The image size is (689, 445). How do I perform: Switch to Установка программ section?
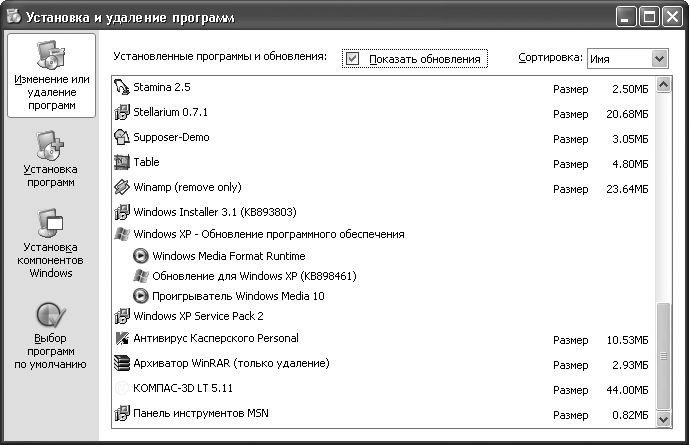click(x=52, y=160)
